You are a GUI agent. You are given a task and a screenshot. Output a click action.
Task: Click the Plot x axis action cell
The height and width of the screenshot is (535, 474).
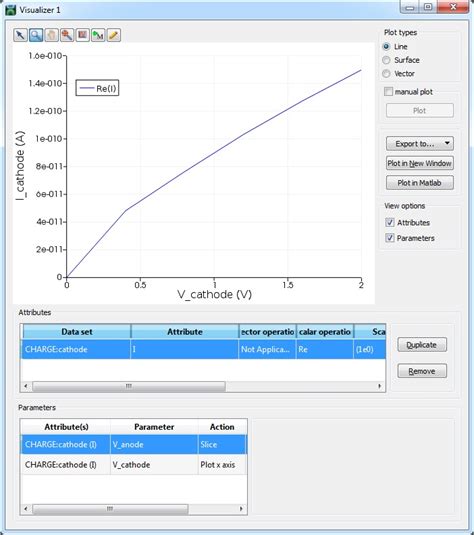tap(222, 464)
